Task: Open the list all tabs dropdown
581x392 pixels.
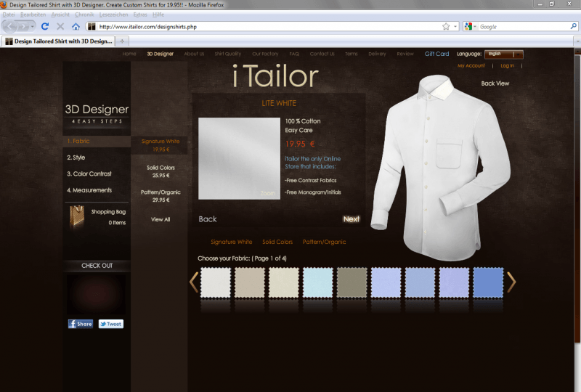Action: coord(577,41)
